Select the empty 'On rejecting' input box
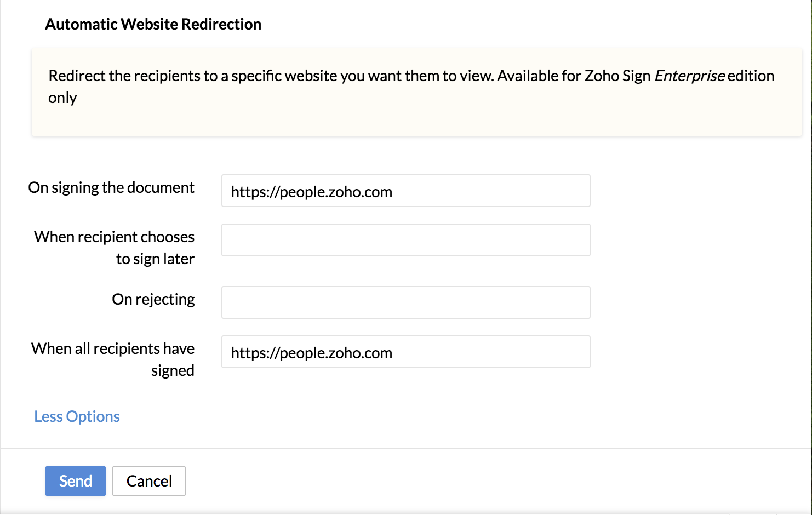812x515 pixels. pyautogui.click(x=405, y=302)
